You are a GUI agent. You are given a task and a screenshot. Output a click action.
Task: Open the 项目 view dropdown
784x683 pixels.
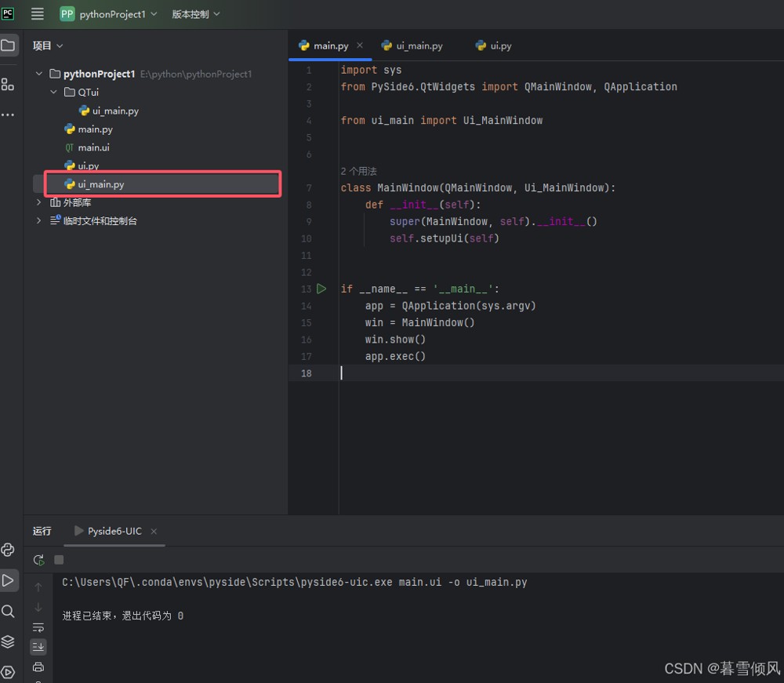click(48, 46)
